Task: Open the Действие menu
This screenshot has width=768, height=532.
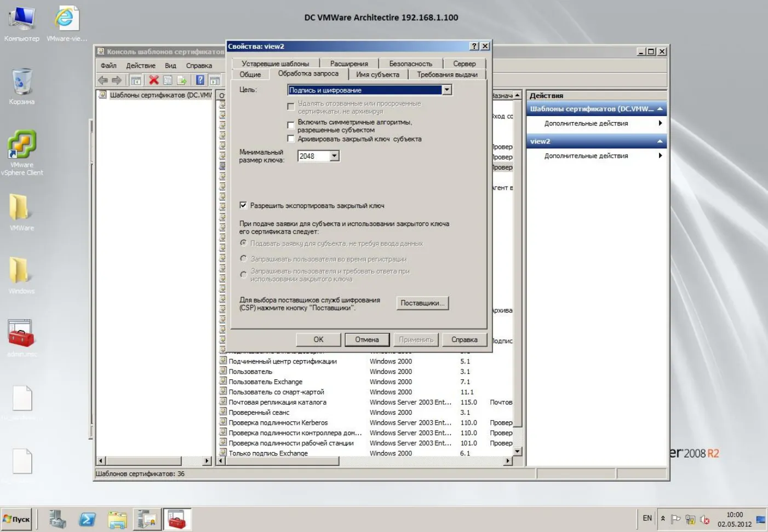Action: (141, 65)
